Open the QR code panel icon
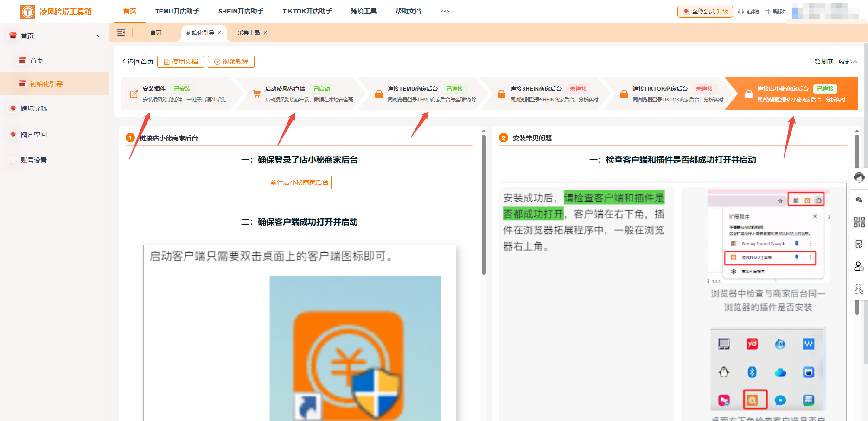Image resolution: width=868 pixels, height=421 pixels. tap(860, 222)
